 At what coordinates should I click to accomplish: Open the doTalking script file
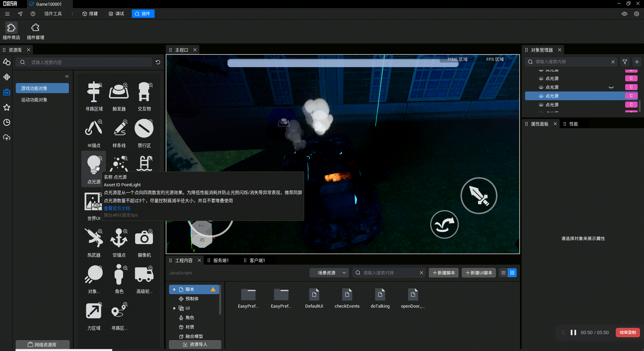click(x=380, y=298)
